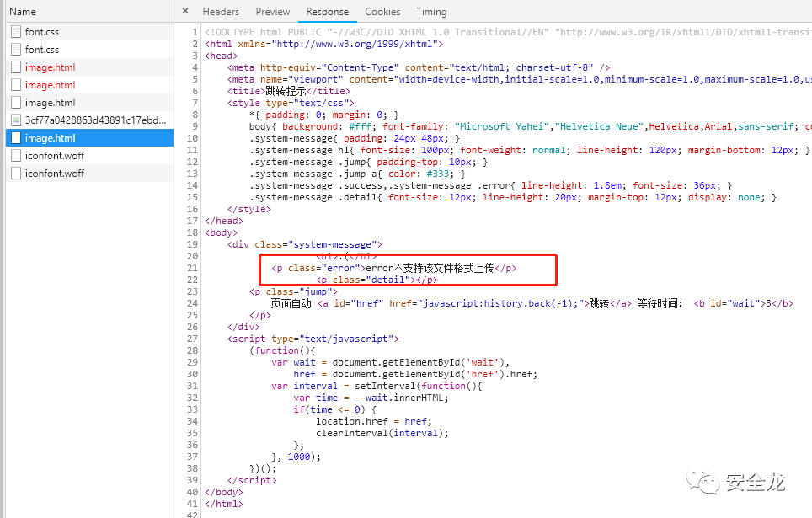Click the .jump padding-top rule

click(368, 162)
